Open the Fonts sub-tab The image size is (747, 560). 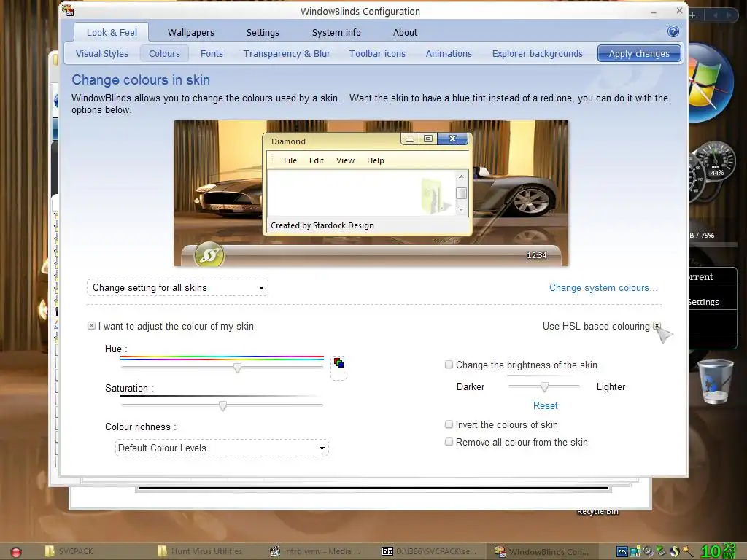click(x=212, y=53)
